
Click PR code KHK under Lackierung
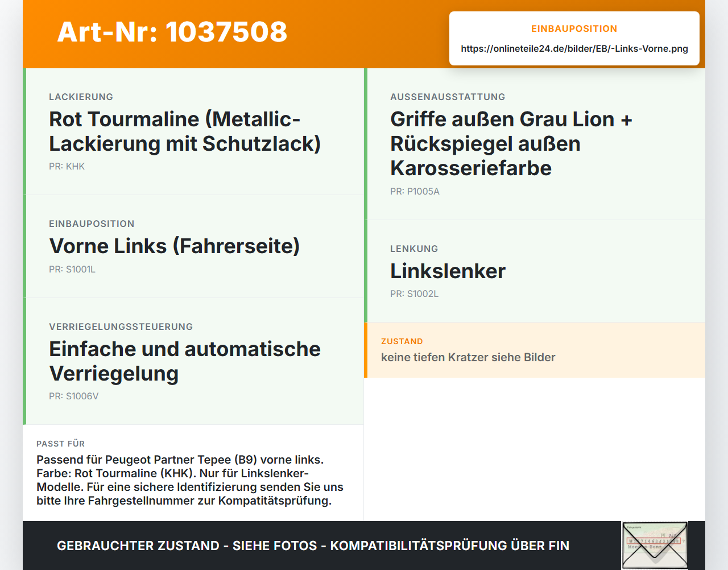click(x=67, y=166)
